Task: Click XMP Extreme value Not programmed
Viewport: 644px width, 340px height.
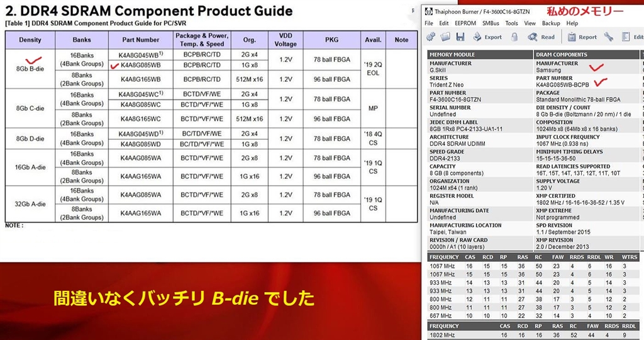Action: coord(557,217)
